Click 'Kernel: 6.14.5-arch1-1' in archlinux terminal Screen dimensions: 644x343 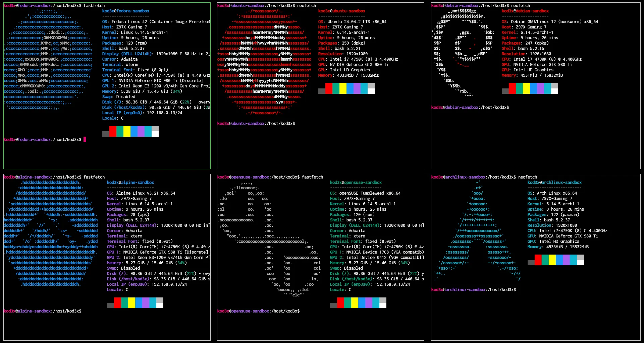point(553,204)
